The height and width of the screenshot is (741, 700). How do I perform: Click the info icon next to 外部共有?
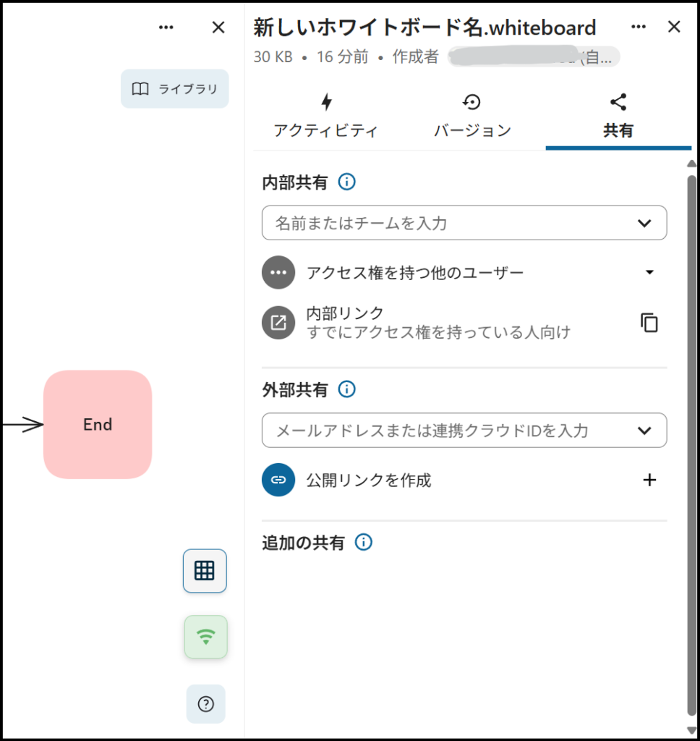(347, 390)
